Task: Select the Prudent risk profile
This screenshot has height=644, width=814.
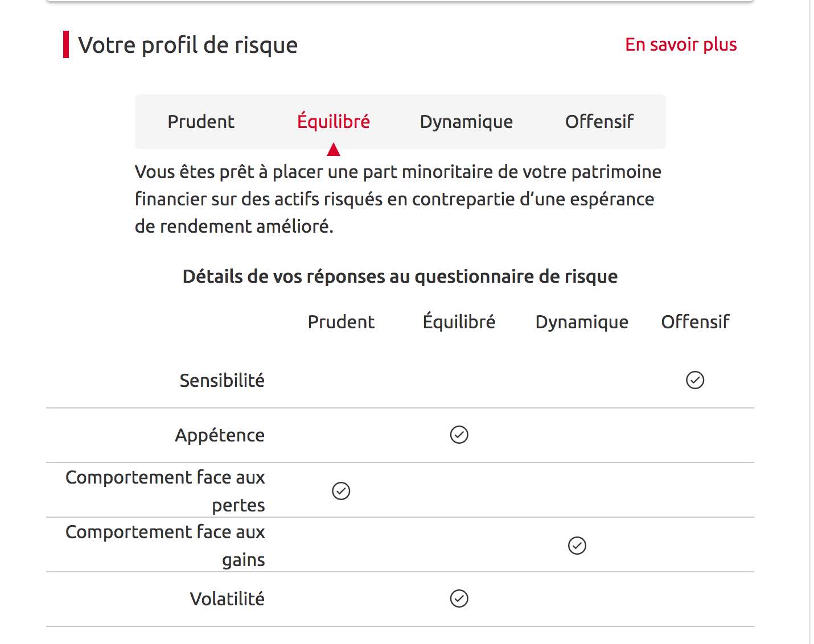Action: [x=201, y=122]
